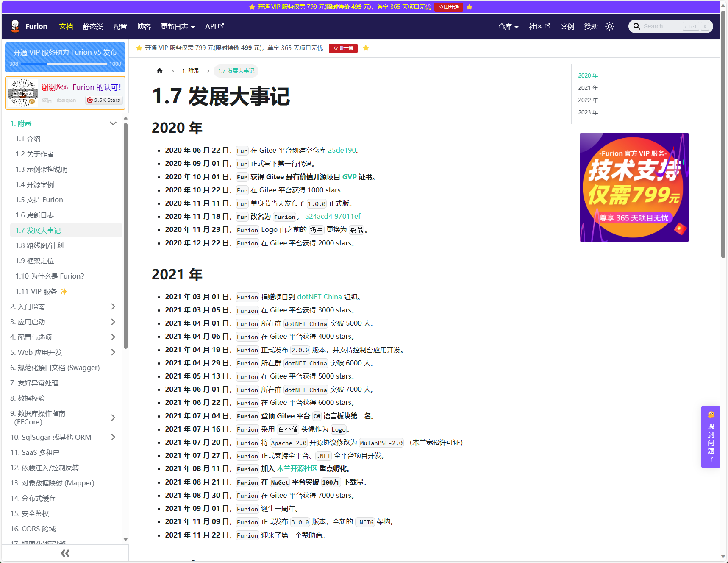Open the 木兰开源社区 link
The width and height of the screenshot is (728, 563).
pyautogui.click(x=297, y=468)
